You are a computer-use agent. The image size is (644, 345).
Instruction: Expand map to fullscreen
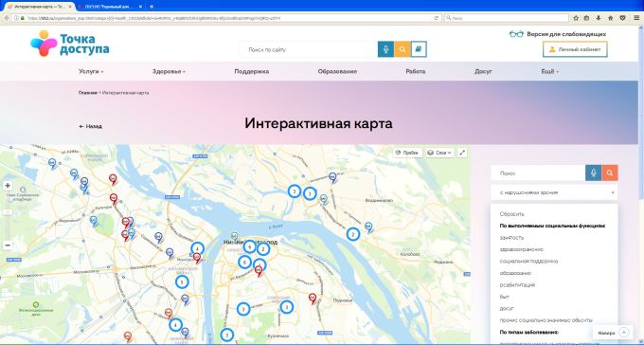click(462, 153)
